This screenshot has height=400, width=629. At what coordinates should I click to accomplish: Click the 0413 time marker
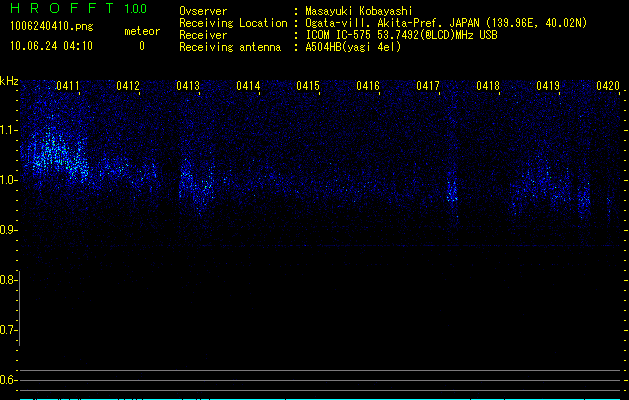[188, 86]
